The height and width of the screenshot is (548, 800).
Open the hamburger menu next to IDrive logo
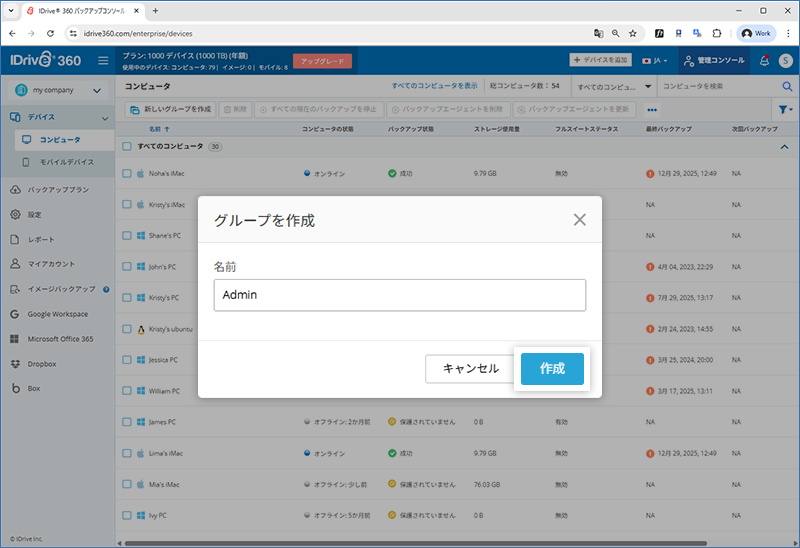[103, 61]
